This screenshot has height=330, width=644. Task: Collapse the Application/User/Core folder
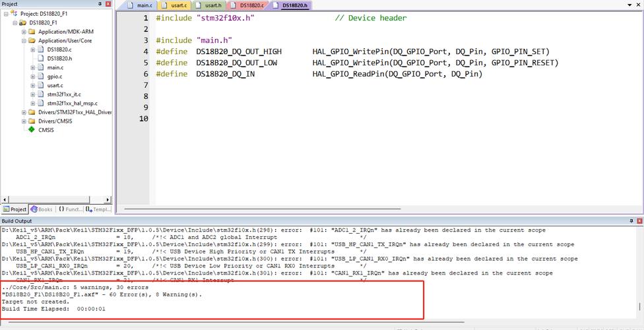pos(24,40)
